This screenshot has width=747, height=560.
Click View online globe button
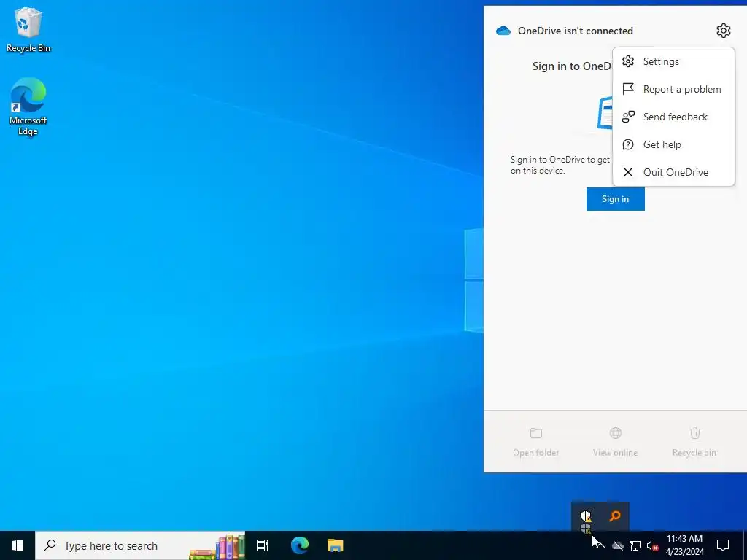[x=615, y=442]
